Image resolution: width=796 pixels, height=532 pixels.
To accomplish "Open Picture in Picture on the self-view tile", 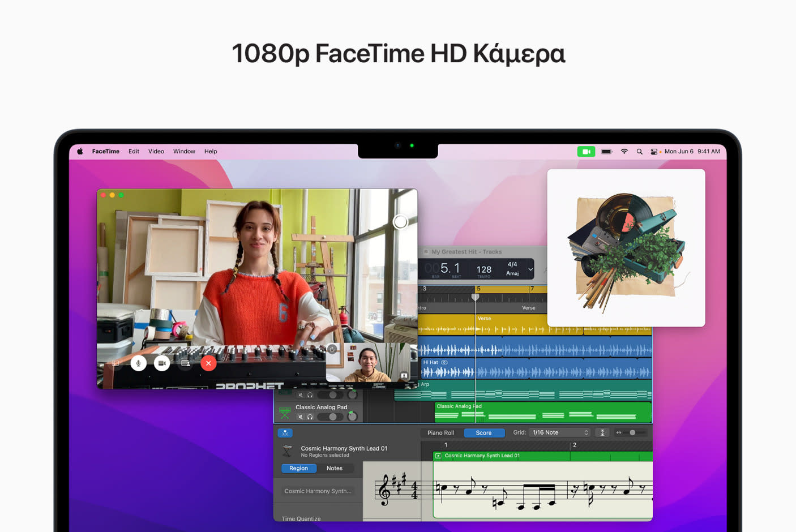I will 405,375.
